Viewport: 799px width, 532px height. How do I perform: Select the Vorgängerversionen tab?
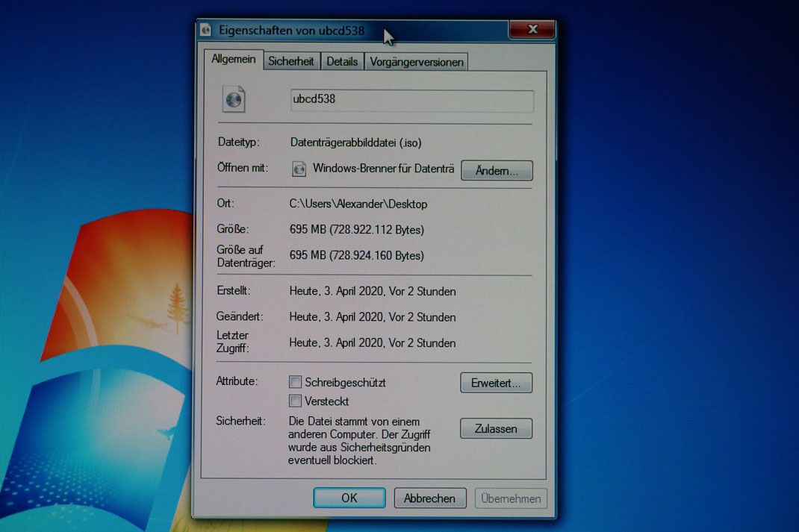coord(417,62)
